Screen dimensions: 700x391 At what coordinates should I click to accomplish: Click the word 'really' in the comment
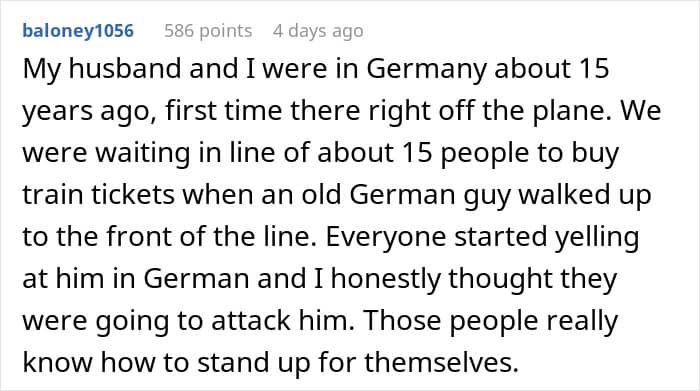582,322
